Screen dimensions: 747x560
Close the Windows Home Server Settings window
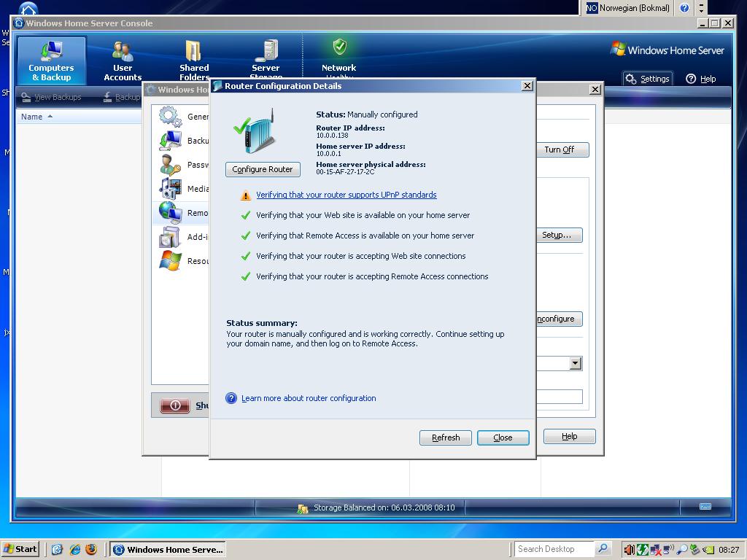[x=595, y=90]
